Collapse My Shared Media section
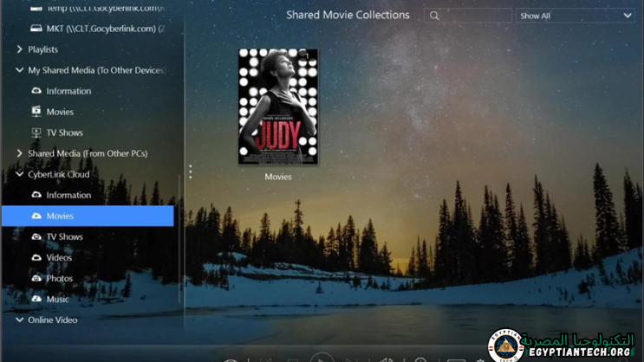 click(x=20, y=70)
